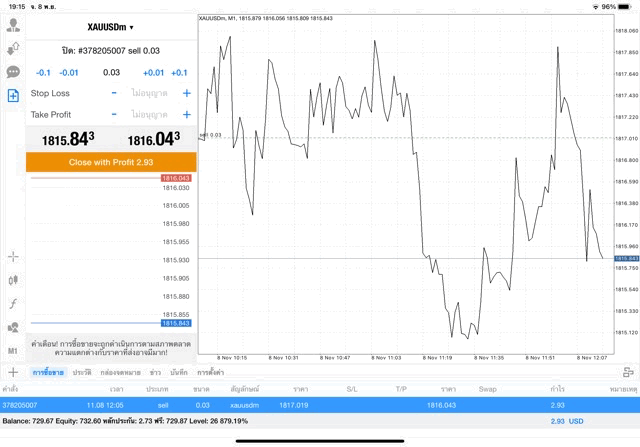Switch to the ประวัติ history tab
This screenshot has width=640, height=447.
click(81, 372)
